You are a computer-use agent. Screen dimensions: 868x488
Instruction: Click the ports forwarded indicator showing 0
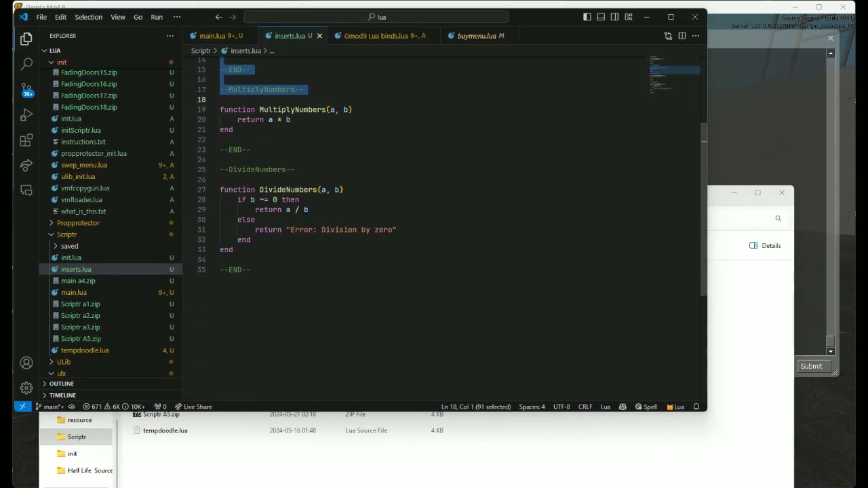click(x=161, y=407)
